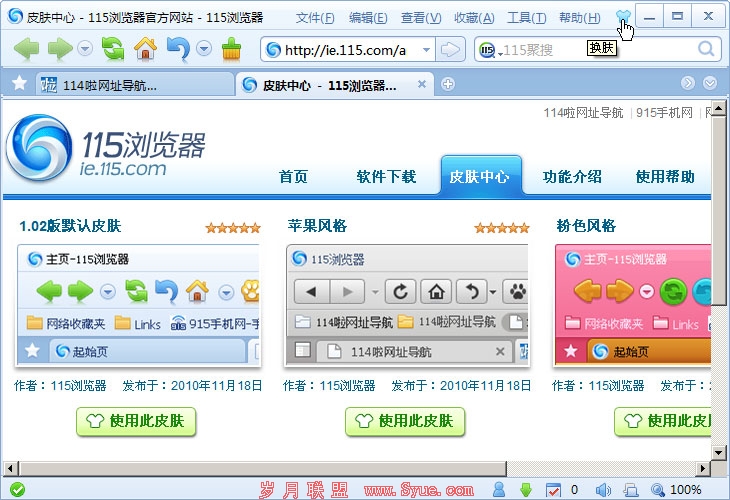
Task: Expand the address bar URL dropdown arrow
Action: pos(426,49)
